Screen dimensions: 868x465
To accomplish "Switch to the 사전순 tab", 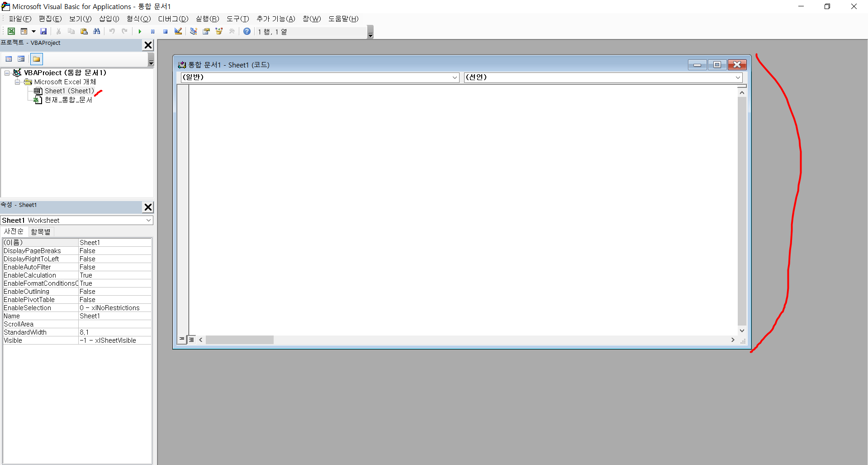I will [x=14, y=231].
